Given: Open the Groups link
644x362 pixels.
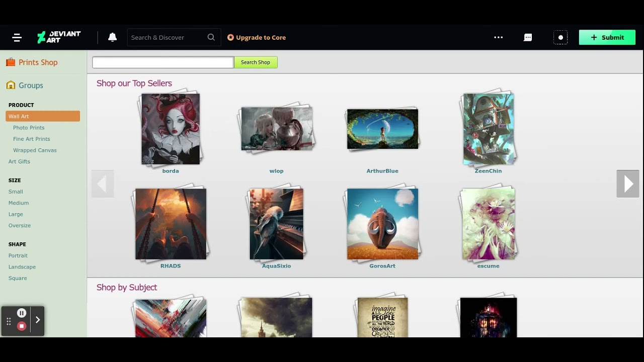Looking at the screenshot, I should pos(31,85).
